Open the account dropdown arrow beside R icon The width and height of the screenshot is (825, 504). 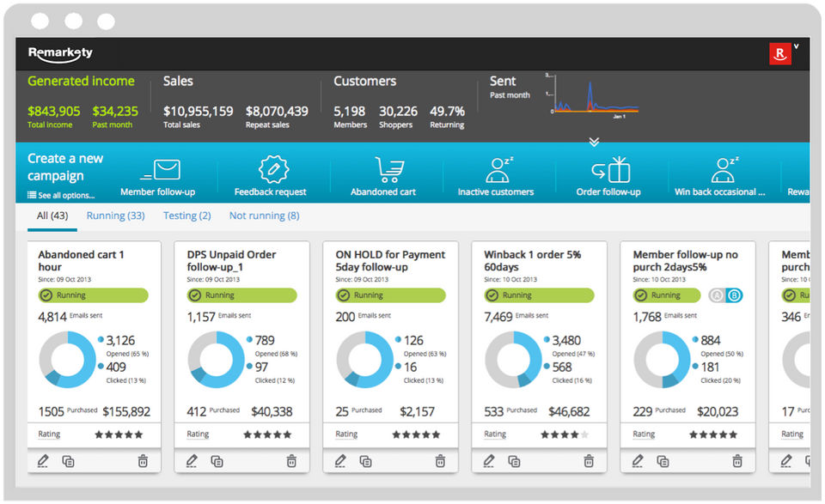797,46
